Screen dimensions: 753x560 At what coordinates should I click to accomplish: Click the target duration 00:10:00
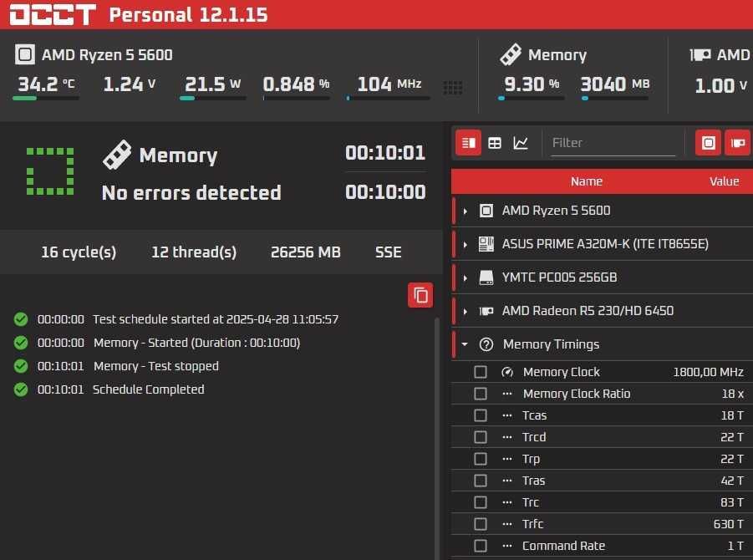coord(385,192)
